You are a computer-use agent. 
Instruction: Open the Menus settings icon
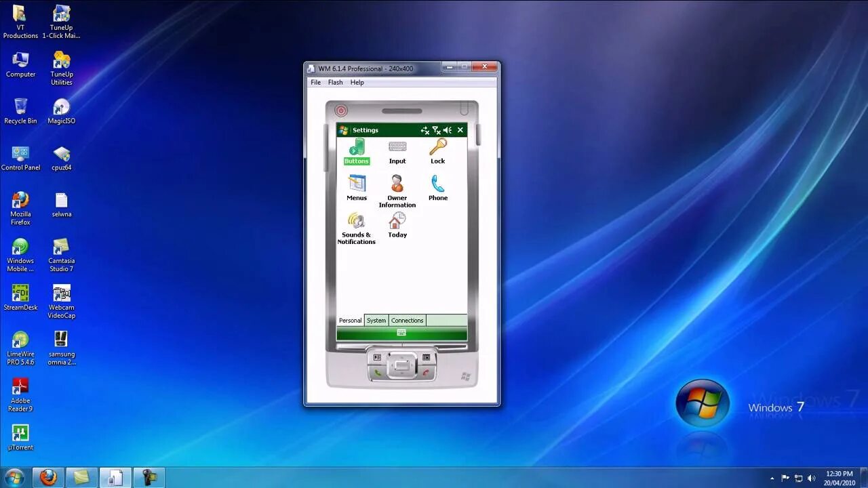click(x=357, y=188)
